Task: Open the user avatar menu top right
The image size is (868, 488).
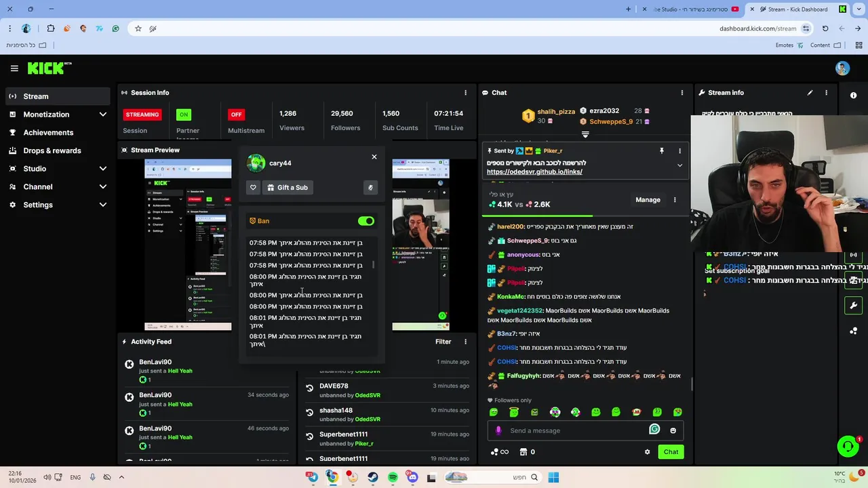Action: point(842,68)
